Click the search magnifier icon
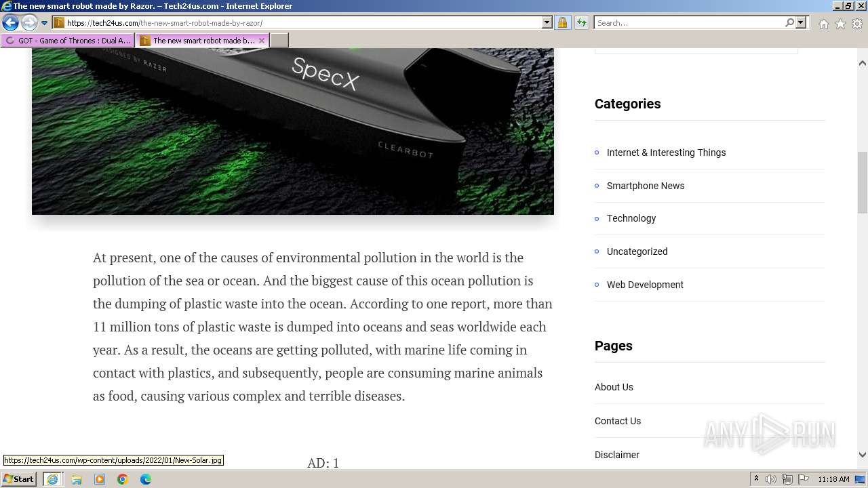 (789, 22)
